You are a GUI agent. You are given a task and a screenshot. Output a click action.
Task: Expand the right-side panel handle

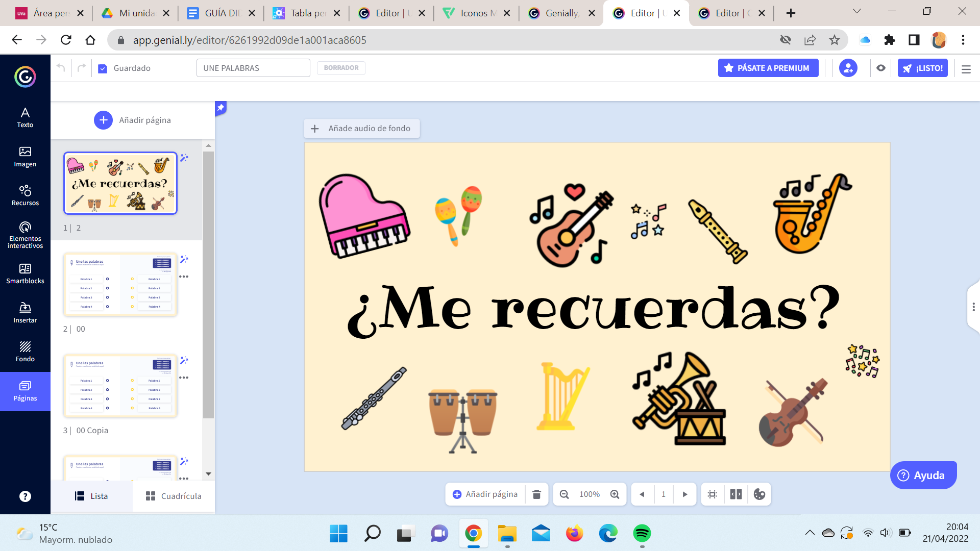pyautogui.click(x=973, y=307)
